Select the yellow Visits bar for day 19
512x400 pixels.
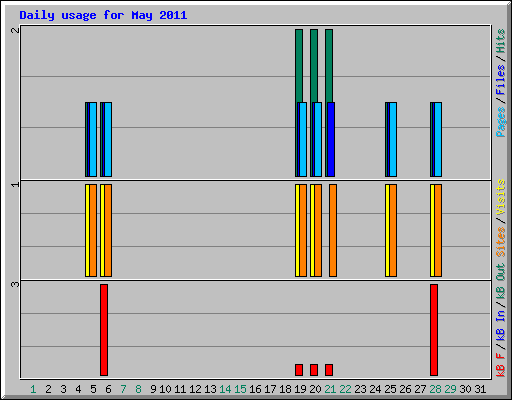coord(297,230)
